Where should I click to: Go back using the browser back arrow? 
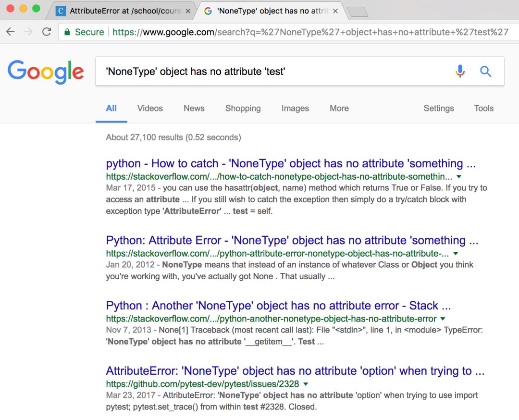[x=11, y=32]
